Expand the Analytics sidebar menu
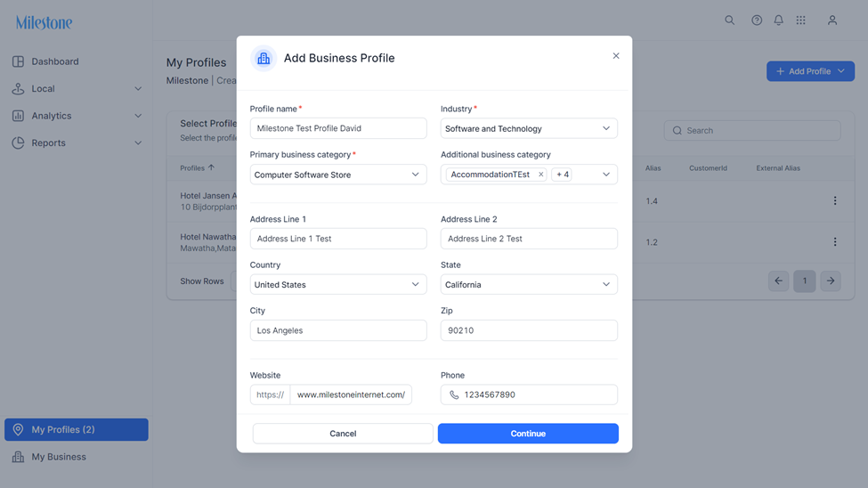 (77, 116)
